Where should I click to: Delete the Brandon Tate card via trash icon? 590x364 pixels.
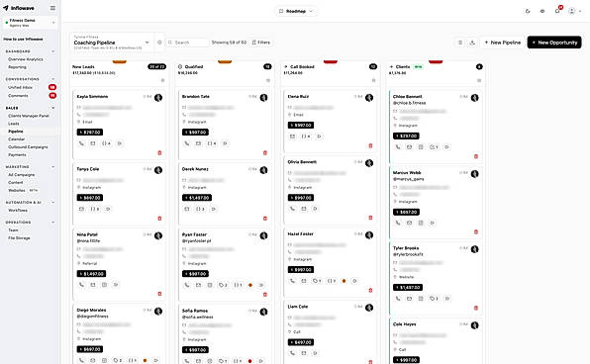tap(265, 152)
